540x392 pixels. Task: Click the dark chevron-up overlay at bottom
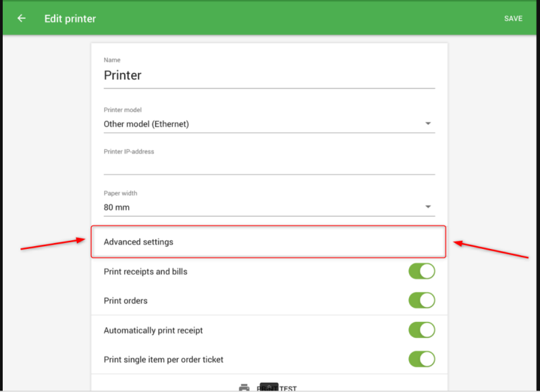pyautogui.click(x=269, y=387)
